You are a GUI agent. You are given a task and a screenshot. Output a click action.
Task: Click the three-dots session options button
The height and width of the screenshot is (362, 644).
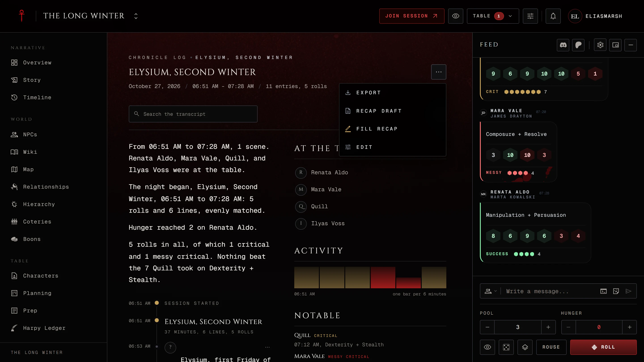[439, 72]
